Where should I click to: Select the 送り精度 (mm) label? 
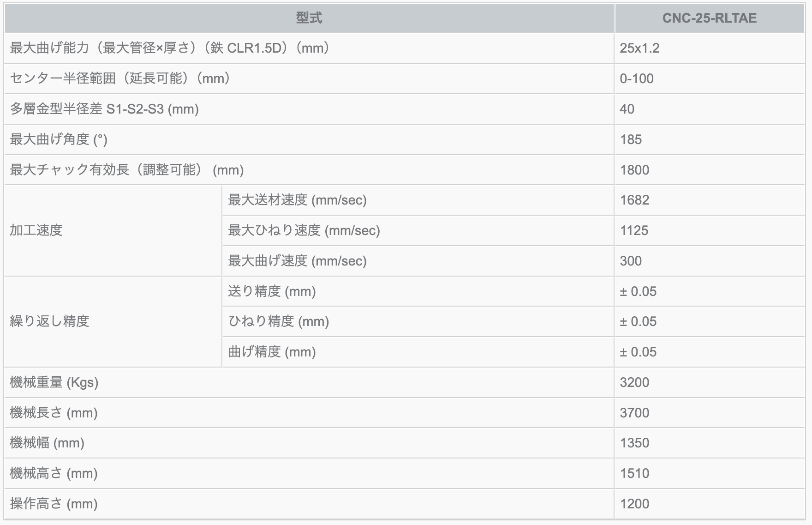coord(272,291)
